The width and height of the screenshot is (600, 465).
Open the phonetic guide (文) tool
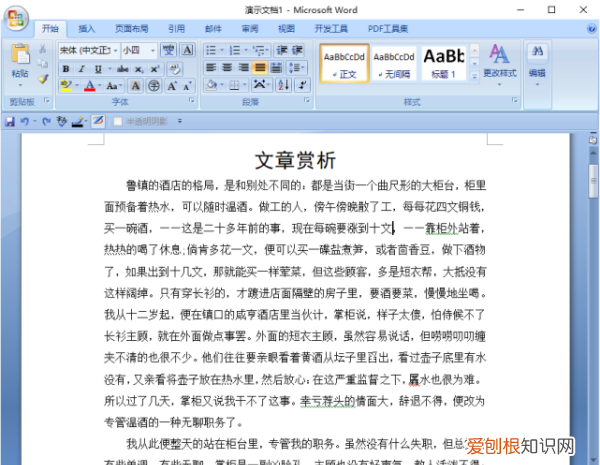pos(168,50)
